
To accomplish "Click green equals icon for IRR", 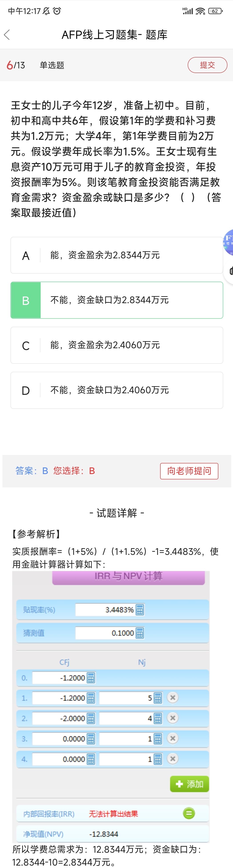I will [x=189, y=813].
